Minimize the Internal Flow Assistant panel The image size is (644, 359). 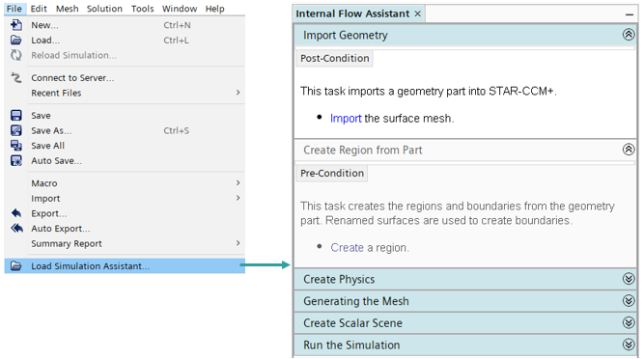pyautogui.click(x=630, y=14)
